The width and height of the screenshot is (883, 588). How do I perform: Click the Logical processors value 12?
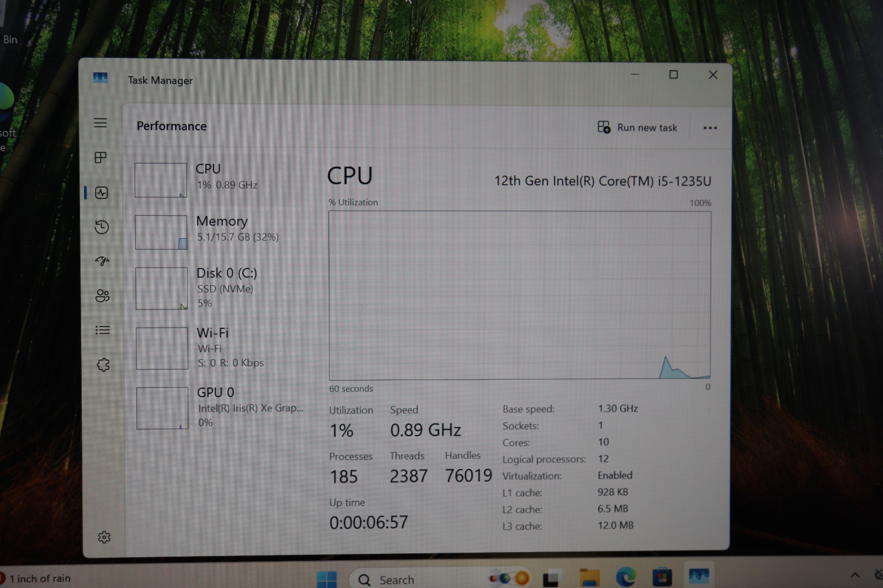click(603, 459)
